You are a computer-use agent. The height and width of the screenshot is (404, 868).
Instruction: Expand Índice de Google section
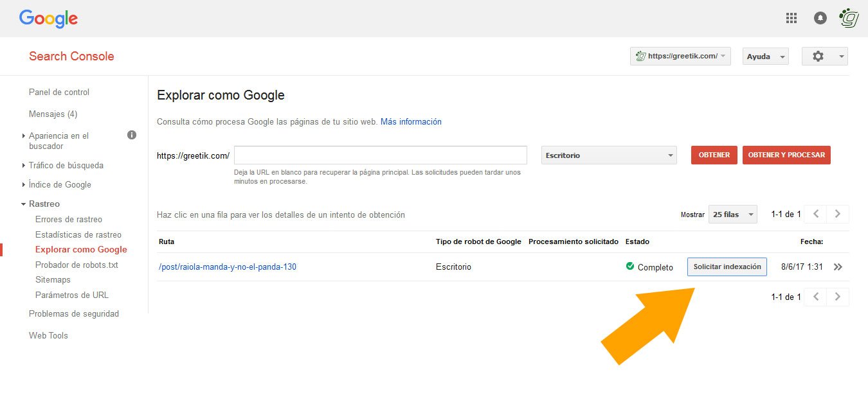[60, 184]
